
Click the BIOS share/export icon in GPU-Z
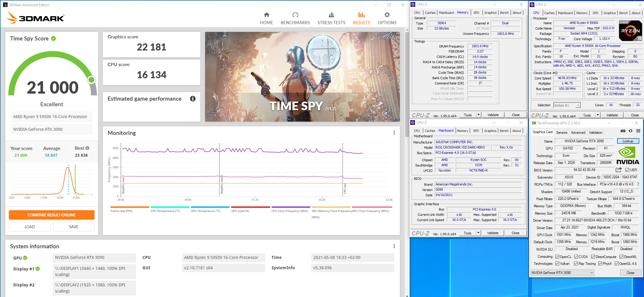pyautogui.click(x=618, y=170)
